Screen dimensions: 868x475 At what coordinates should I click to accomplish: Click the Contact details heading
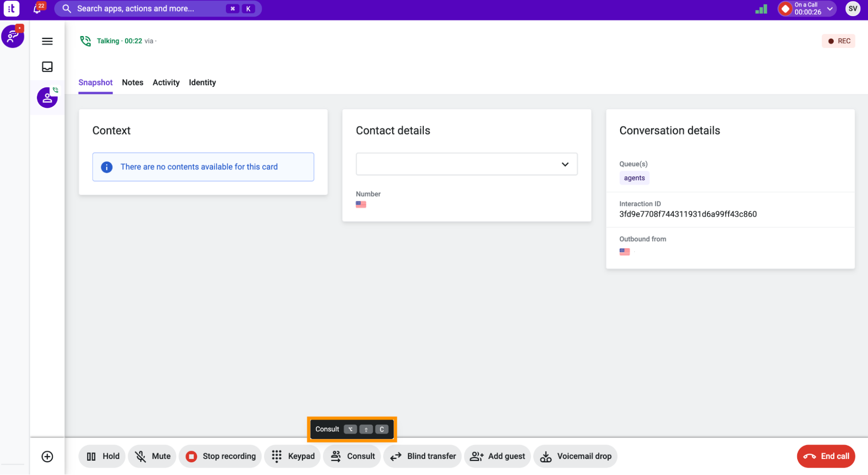click(393, 130)
